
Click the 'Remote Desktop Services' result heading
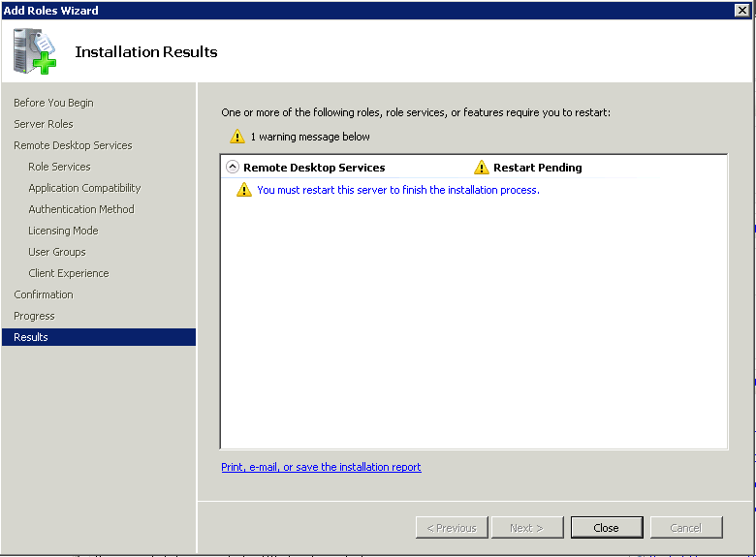(314, 168)
